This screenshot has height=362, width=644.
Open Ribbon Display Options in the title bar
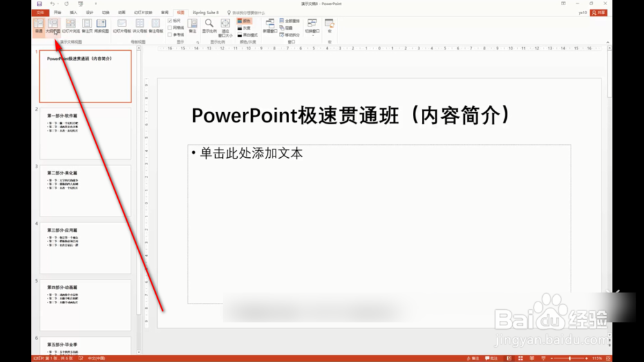563,4
